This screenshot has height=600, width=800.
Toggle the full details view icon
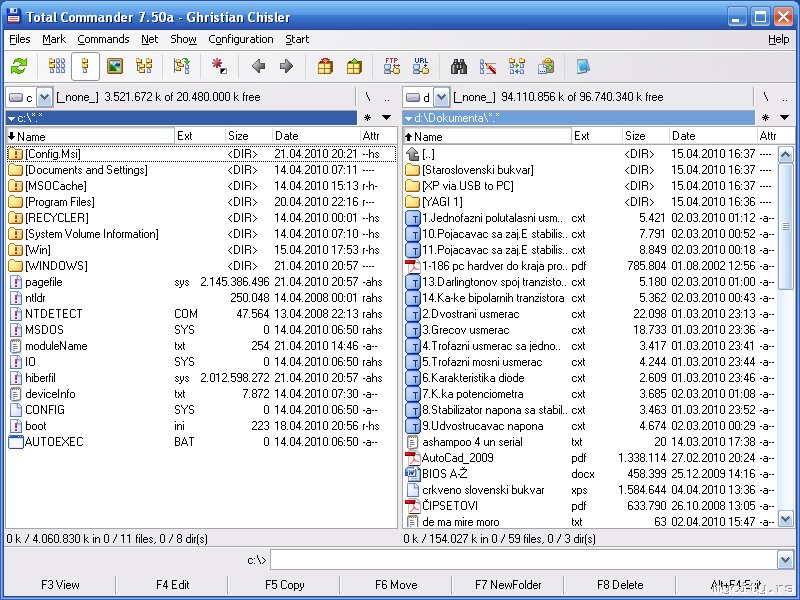click(x=85, y=66)
